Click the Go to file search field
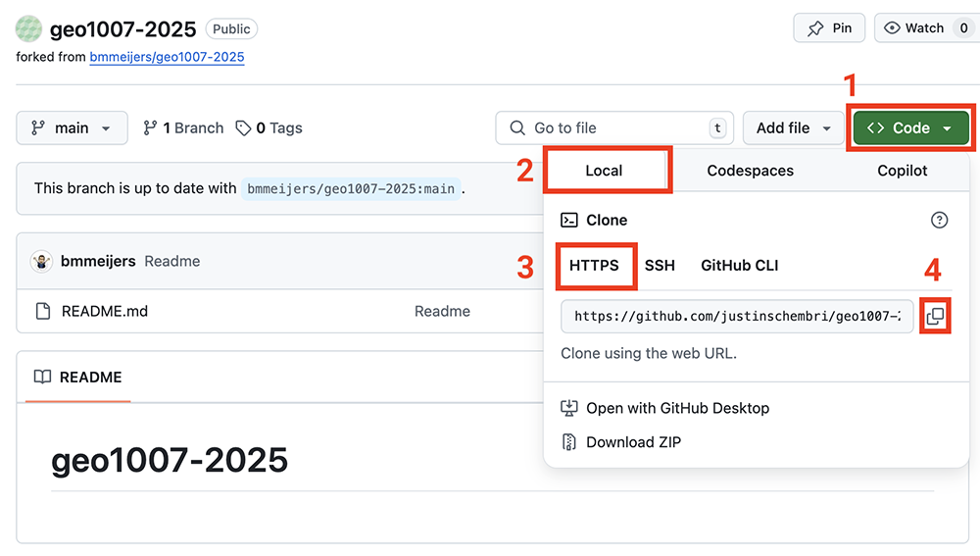980x556 pixels. [x=614, y=128]
